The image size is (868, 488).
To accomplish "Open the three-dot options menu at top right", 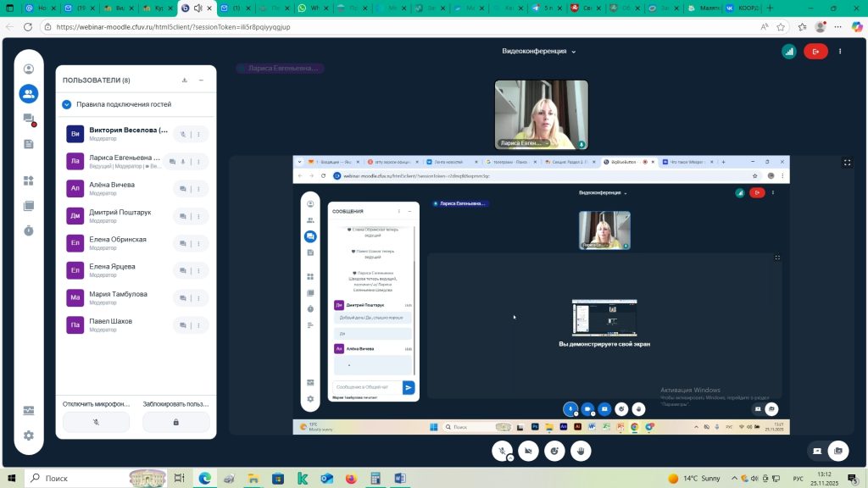I will pos(840,52).
